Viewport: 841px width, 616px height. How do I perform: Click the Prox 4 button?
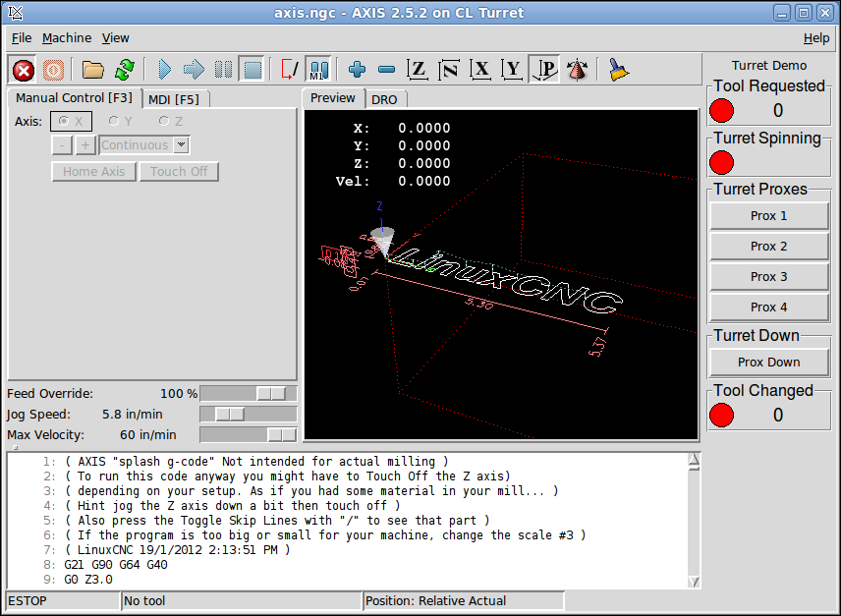(x=768, y=308)
